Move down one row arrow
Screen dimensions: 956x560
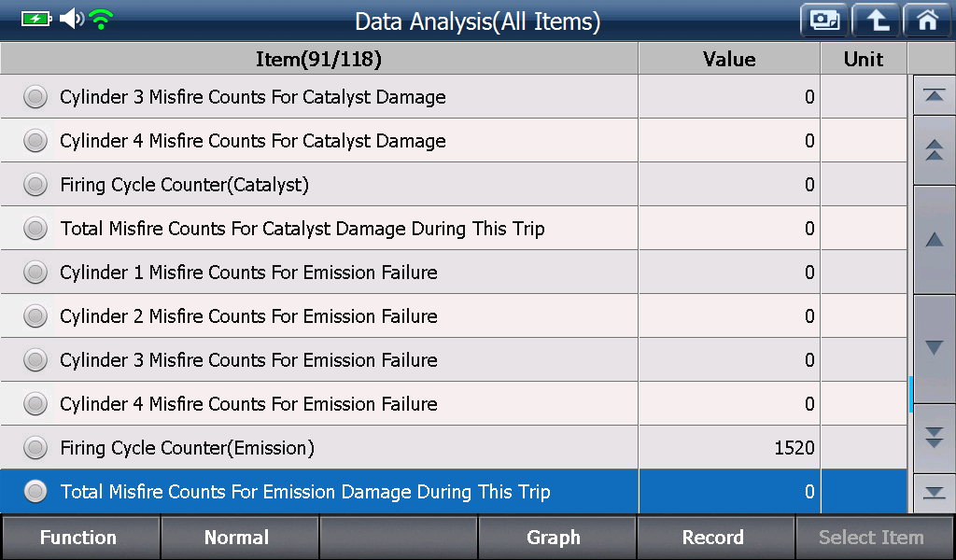934,348
